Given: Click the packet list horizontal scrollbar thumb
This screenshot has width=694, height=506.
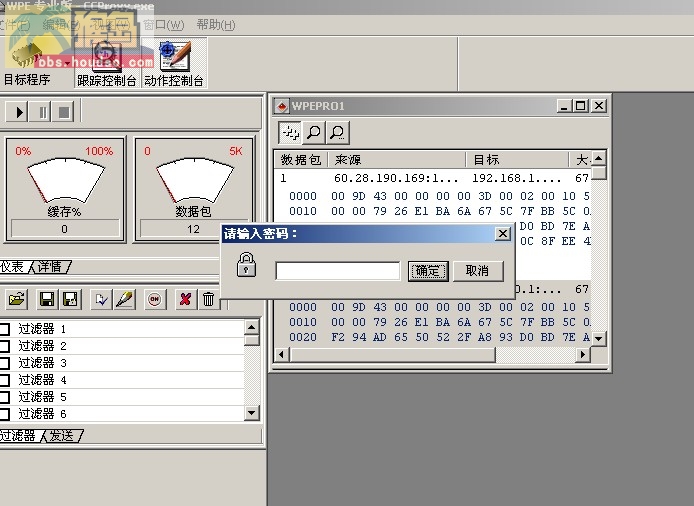Looking at the screenshot, I should pos(392,355).
